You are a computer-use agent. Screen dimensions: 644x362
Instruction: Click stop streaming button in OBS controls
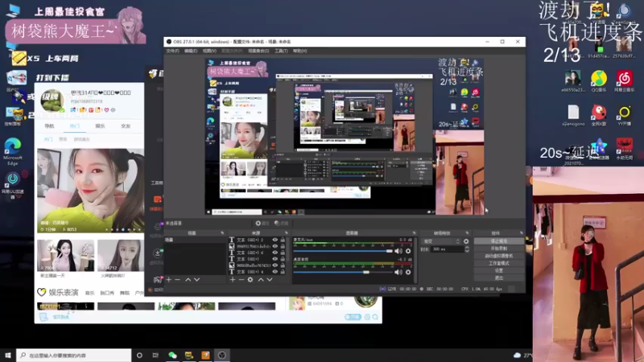click(498, 241)
